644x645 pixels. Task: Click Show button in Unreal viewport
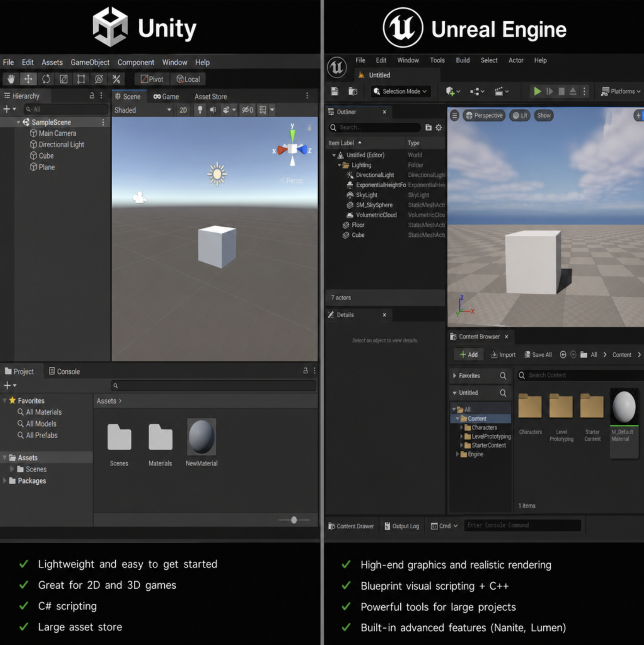544,115
